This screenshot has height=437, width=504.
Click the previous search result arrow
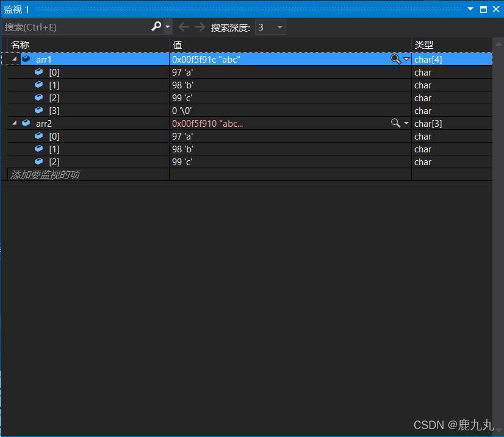pos(184,27)
